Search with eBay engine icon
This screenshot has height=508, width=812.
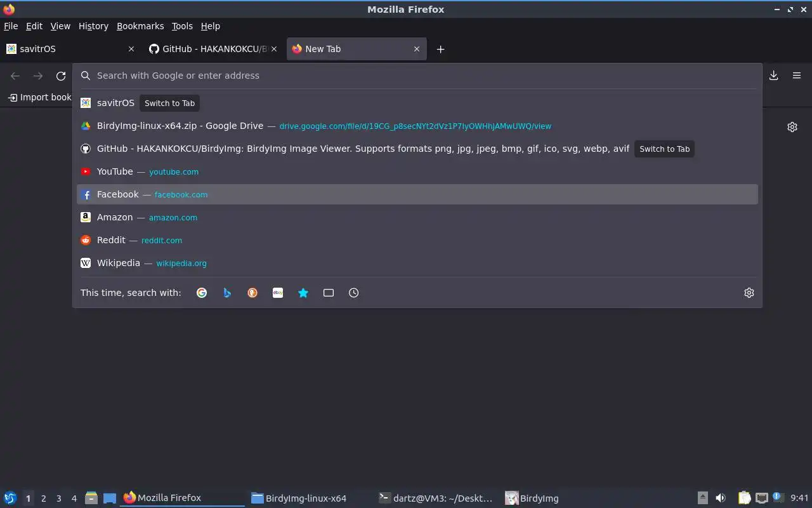pos(278,293)
